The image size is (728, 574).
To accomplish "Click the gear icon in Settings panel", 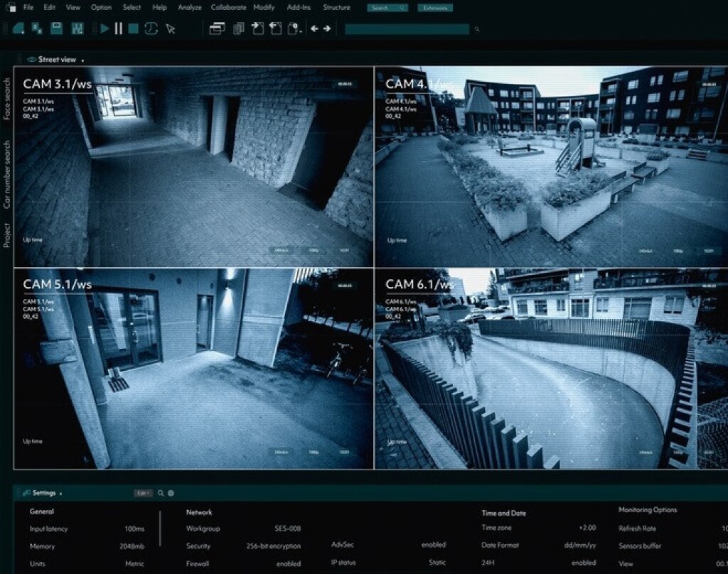I will point(171,493).
